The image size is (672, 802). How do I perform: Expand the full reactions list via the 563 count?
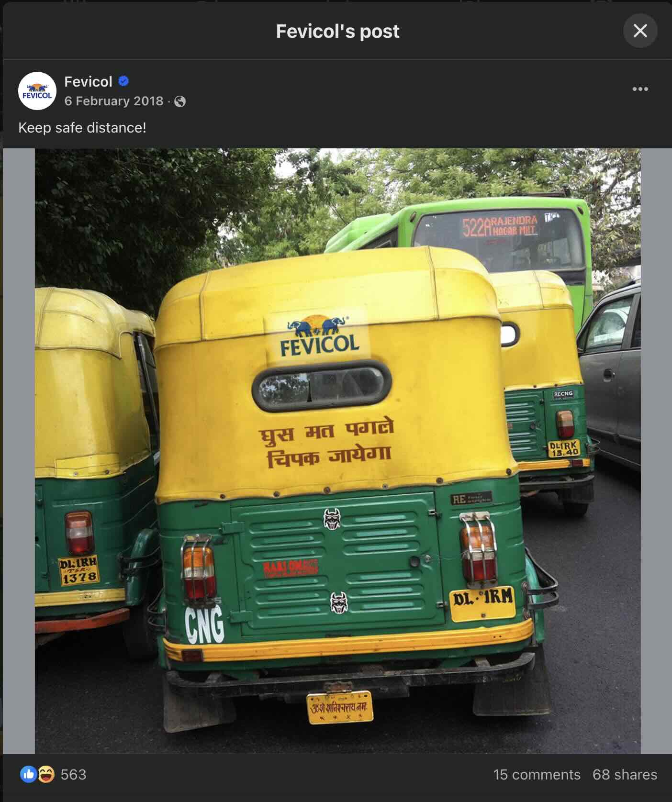point(75,775)
